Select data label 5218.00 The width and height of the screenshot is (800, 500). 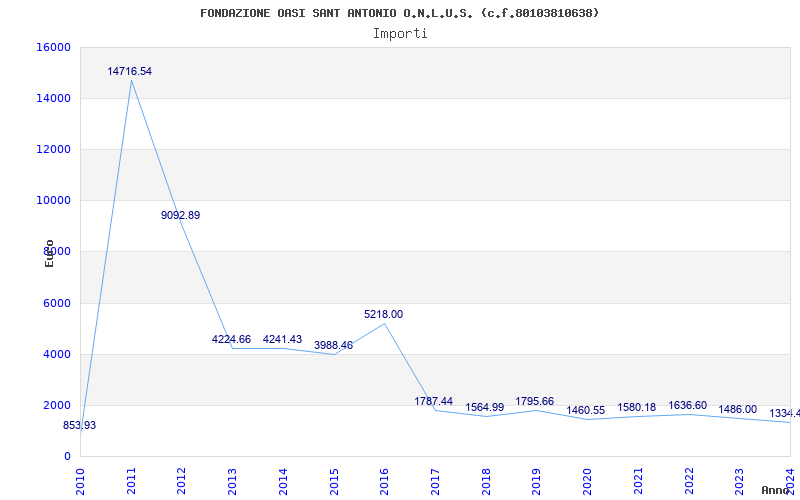tap(384, 314)
